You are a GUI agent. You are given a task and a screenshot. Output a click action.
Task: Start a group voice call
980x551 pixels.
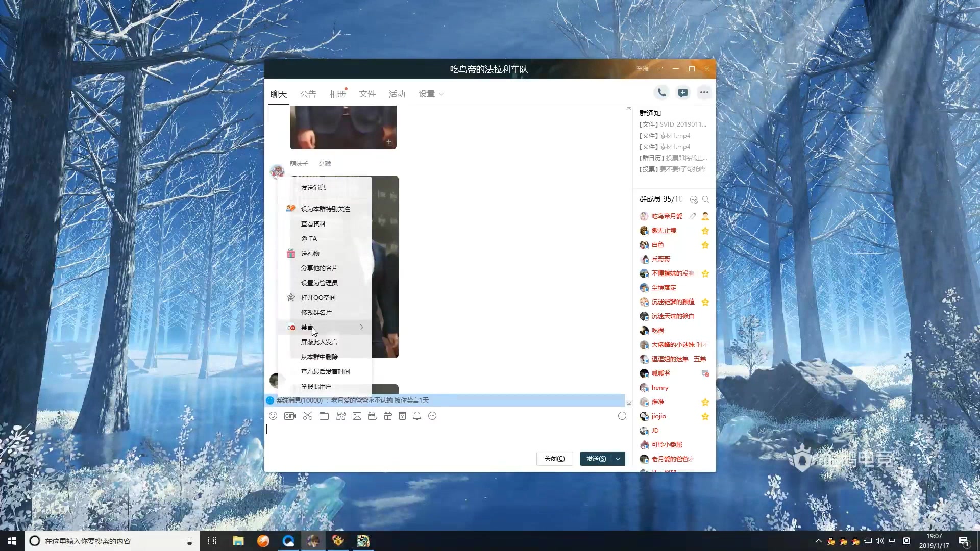pyautogui.click(x=661, y=92)
